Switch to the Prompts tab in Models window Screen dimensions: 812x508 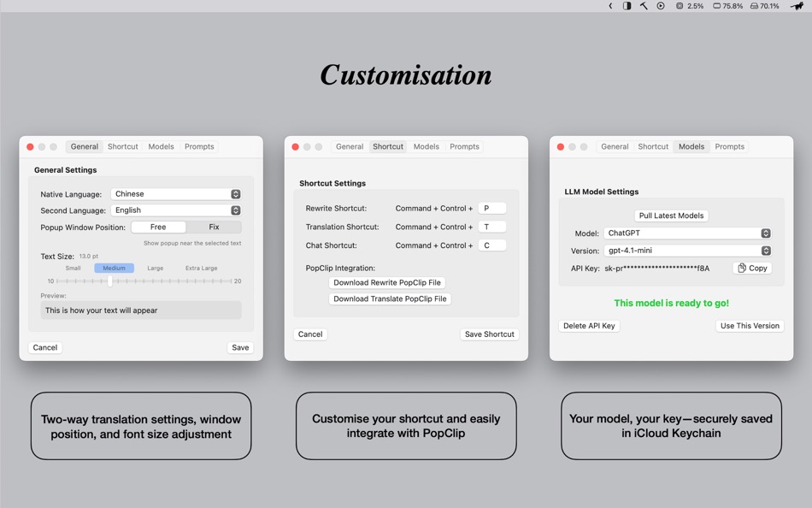[x=729, y=146]
